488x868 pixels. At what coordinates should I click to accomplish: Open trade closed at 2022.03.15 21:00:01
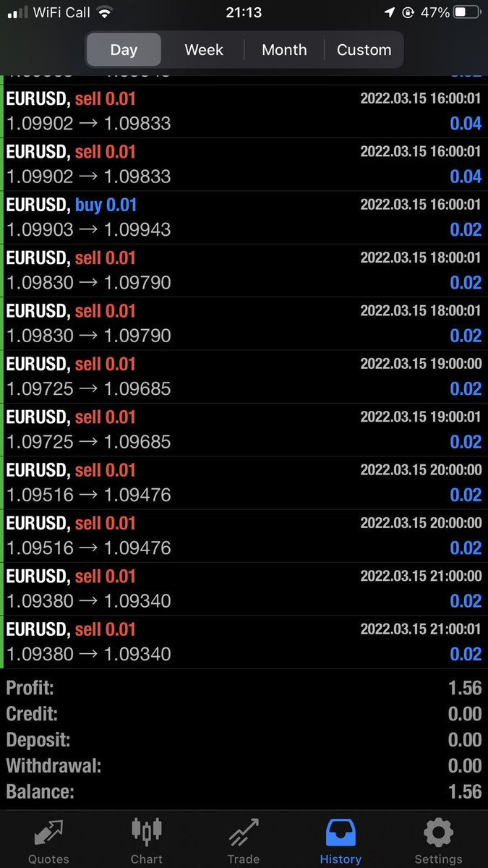coord(244,642)
